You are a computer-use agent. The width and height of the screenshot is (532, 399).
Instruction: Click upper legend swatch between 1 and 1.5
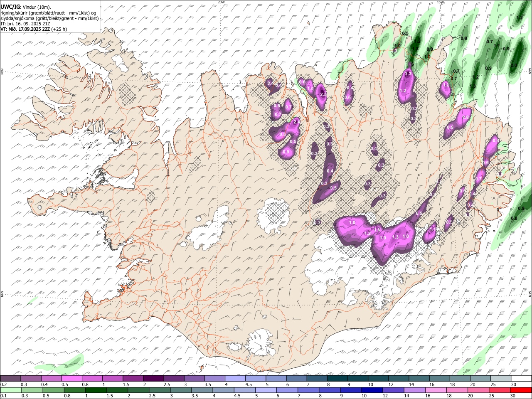[x=112, y=379]
